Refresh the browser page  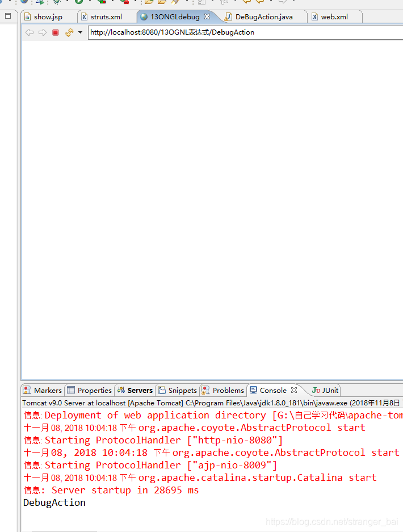click(69, 32)
